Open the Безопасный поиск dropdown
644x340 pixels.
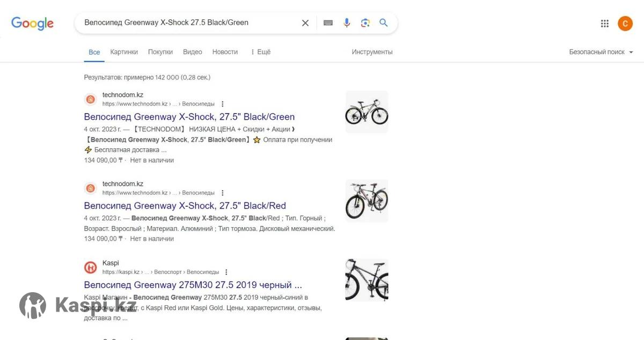click(601, 52)
